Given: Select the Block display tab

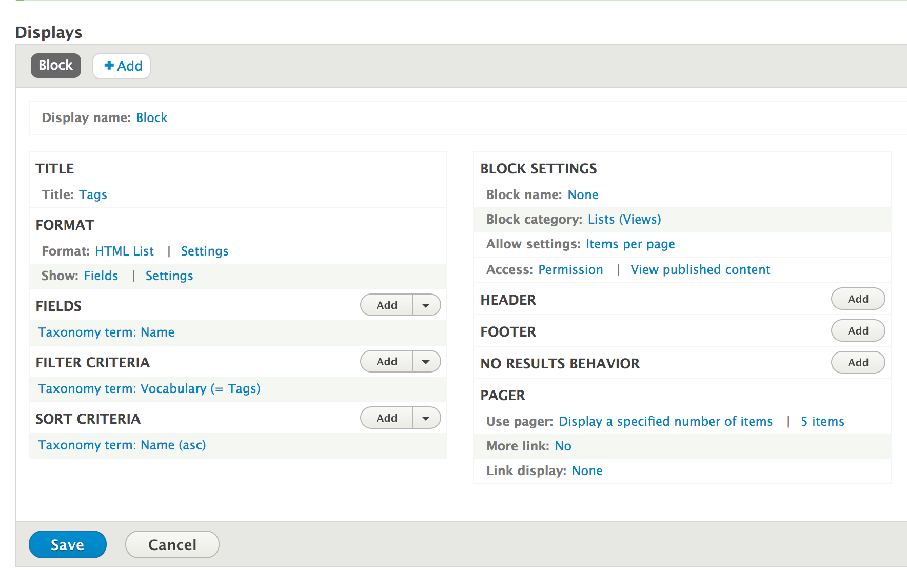Looking at the screenshot, I should coord(55,66).
